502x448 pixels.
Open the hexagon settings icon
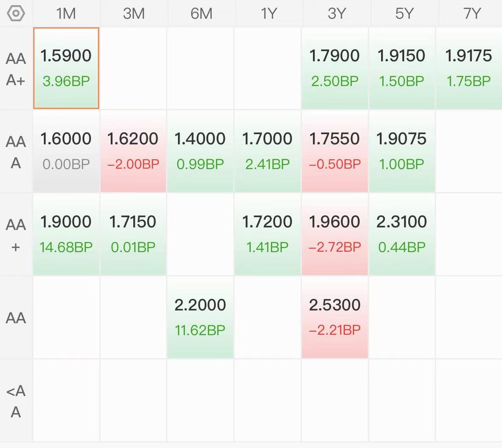[16, 14]
